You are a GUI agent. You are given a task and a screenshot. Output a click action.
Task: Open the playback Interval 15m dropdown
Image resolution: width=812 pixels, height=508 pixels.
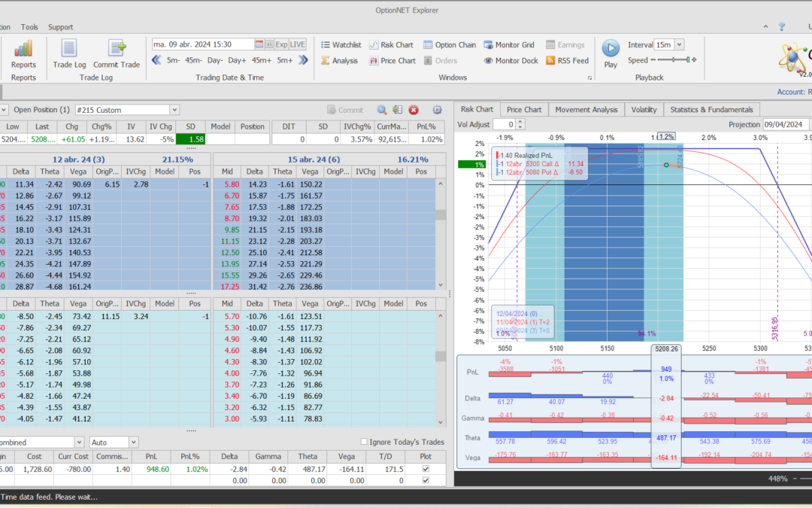pos(679,45)
